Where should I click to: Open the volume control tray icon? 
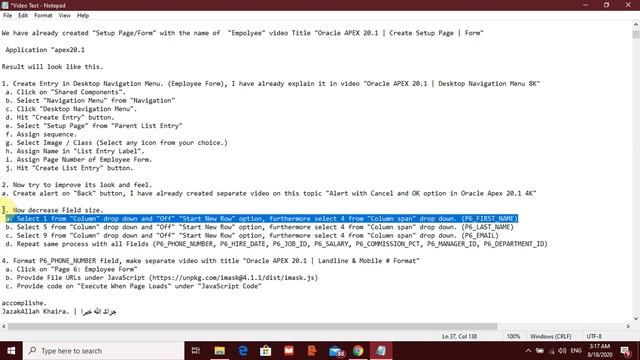[x=562, y=351]
